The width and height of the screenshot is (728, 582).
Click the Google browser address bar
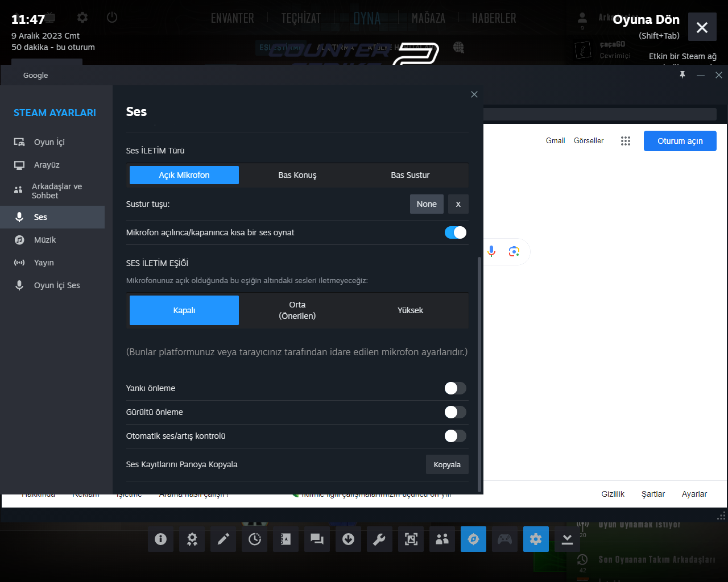pos(600,114)
